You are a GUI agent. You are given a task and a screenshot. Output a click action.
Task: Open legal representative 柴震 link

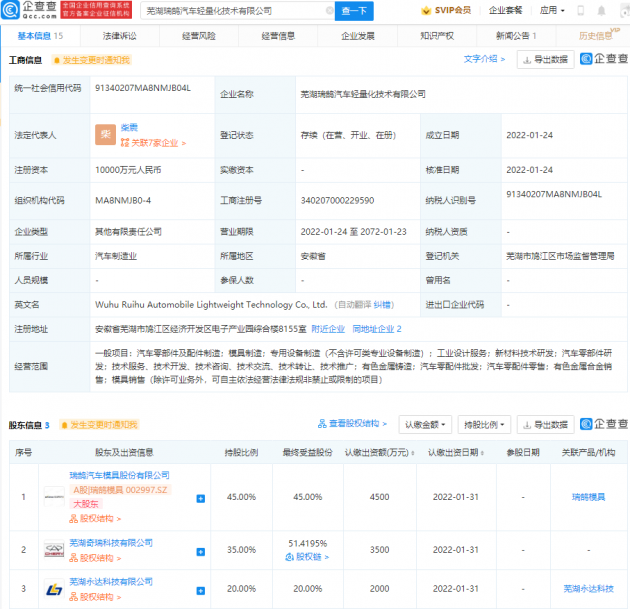point(129,127)
